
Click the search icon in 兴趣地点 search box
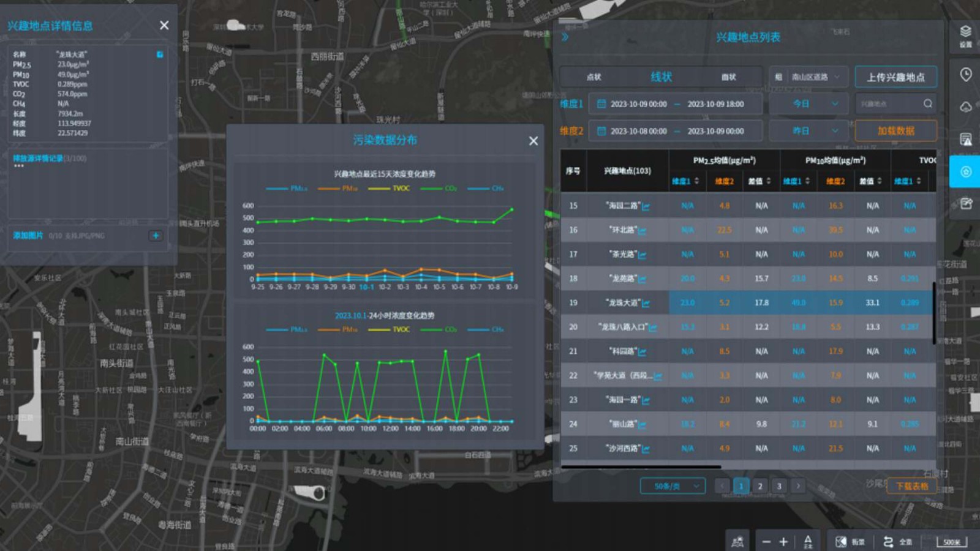point(928,103)
